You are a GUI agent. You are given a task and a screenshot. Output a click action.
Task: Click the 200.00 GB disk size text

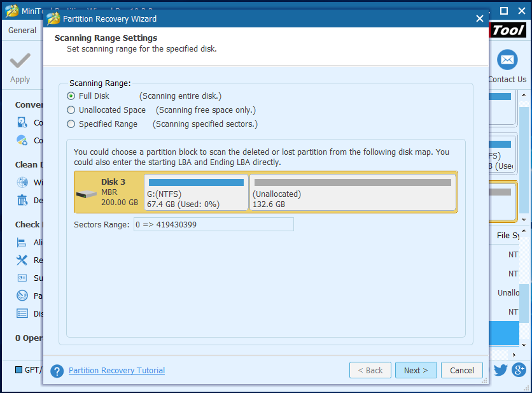(120, 203)
